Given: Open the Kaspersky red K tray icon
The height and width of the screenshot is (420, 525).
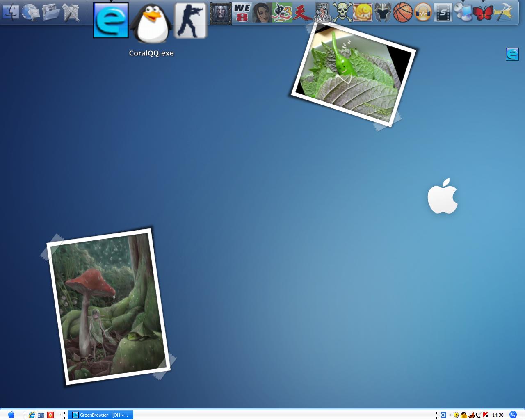Looking at the screenshot, I should click(x=486, y=415).
